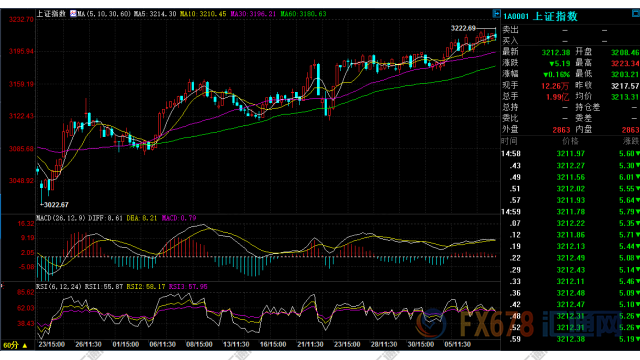
Task: Click the 08/15:00 time axis label
Action: point(199,344)
